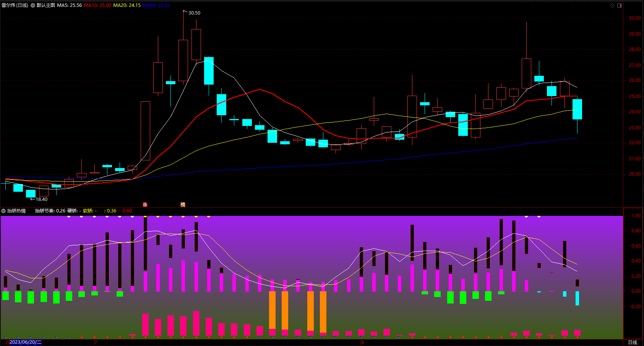Click the 日线 period label at bottom right
Viewport: 644px width, 346px height.
633,342
